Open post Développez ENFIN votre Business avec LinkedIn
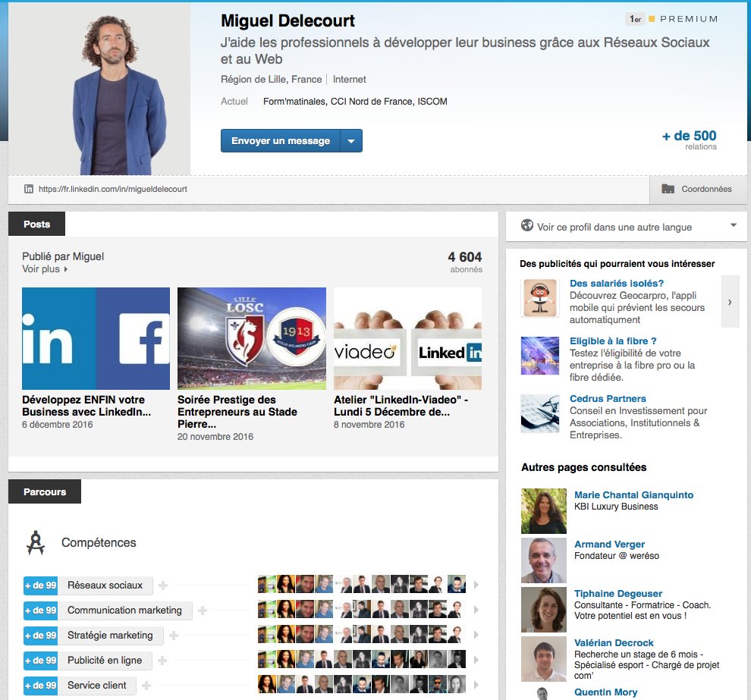The width and height of the screenshot is (751, 700). tap(86, 406)
